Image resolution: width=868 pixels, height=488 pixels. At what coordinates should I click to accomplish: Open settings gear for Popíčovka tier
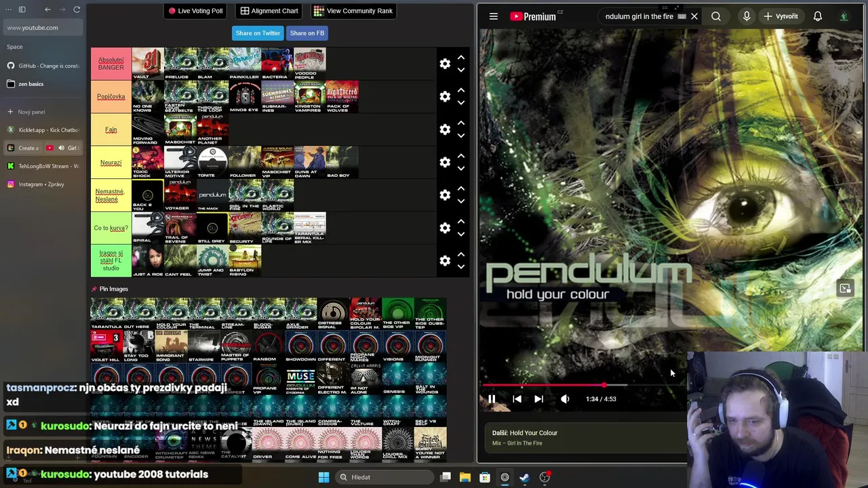[445, 96]
